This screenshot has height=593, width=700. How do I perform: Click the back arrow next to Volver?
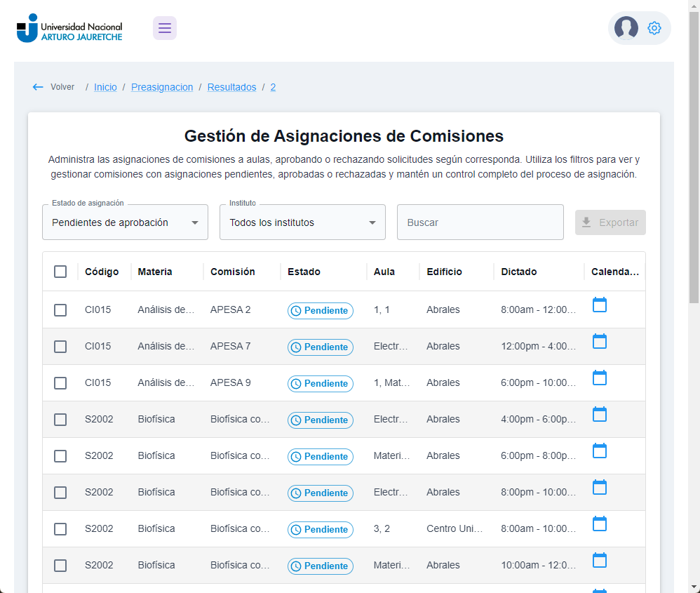click(x=38, y=87)
